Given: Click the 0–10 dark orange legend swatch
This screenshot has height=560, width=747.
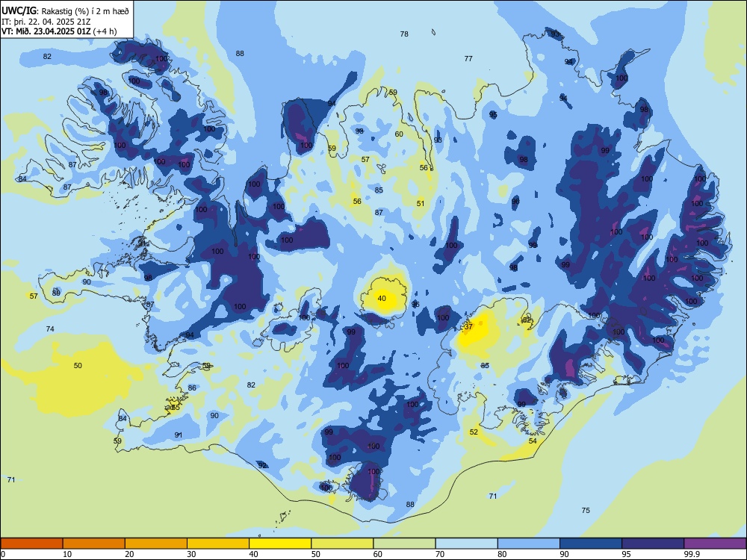Looking at the screenshot, I should click(31, 544).
